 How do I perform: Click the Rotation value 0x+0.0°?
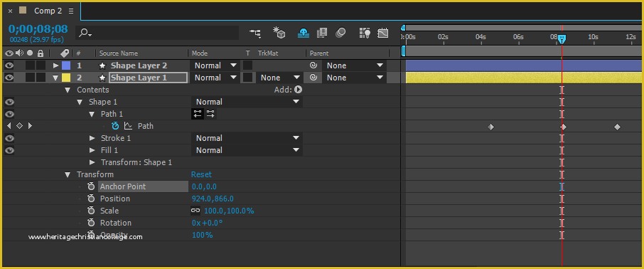click(207, 223)
